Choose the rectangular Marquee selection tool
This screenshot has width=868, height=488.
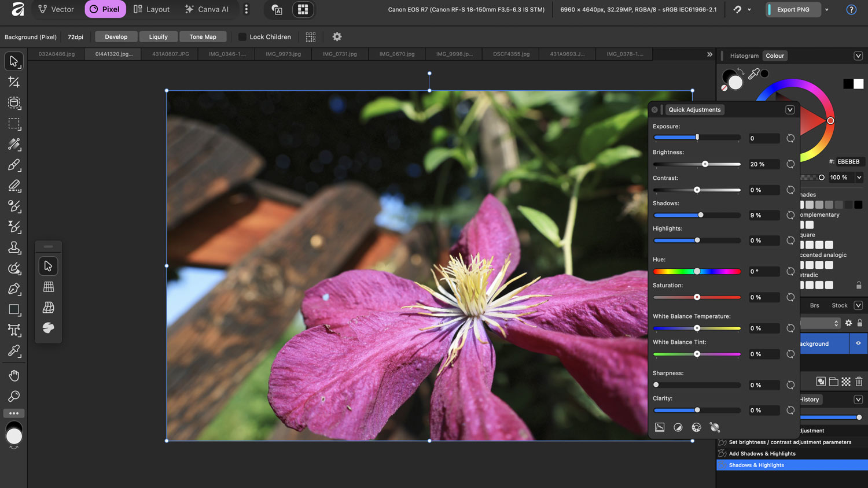pyautogui.click(x=14, y=124)
